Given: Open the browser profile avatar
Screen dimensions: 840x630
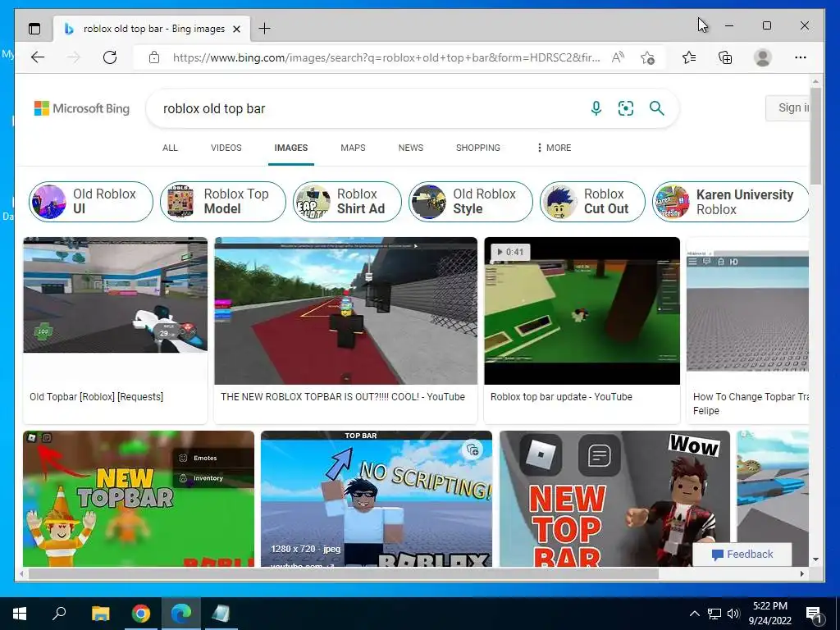Looking at the screenshot, I should pos(762,57).
